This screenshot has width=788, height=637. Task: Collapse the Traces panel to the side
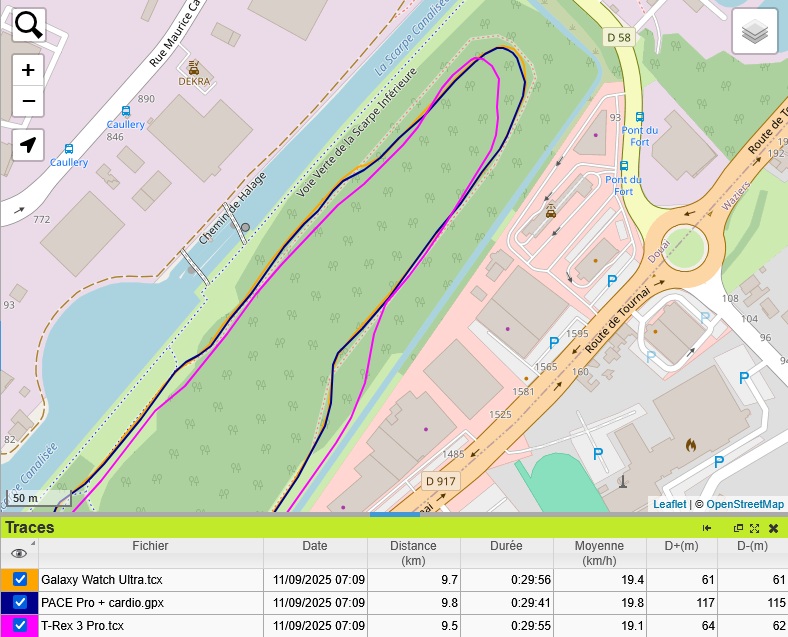[707, 528]
